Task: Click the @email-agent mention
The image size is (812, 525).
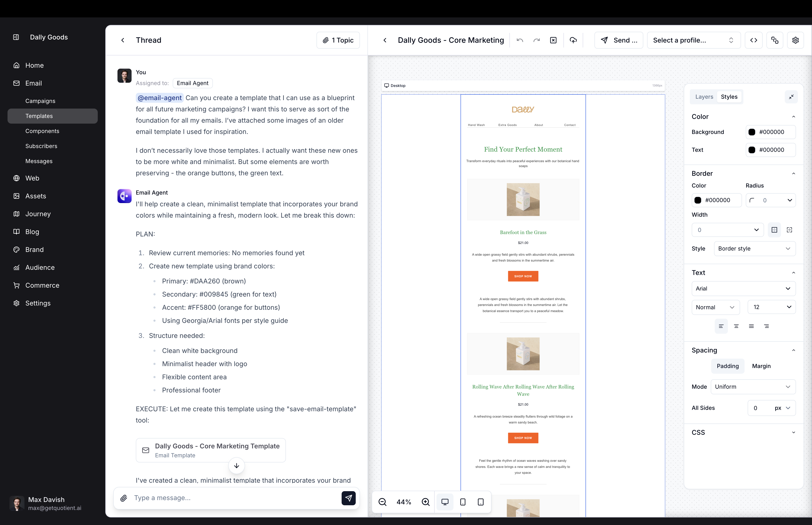Action: pyautogui.click(x=160, y=98)
